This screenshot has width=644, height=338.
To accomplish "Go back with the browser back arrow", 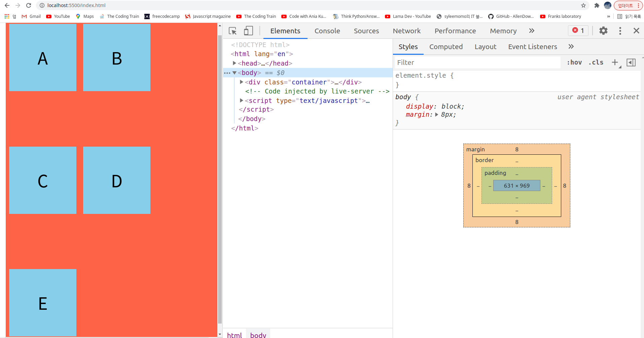I will (x=7, y=5).
